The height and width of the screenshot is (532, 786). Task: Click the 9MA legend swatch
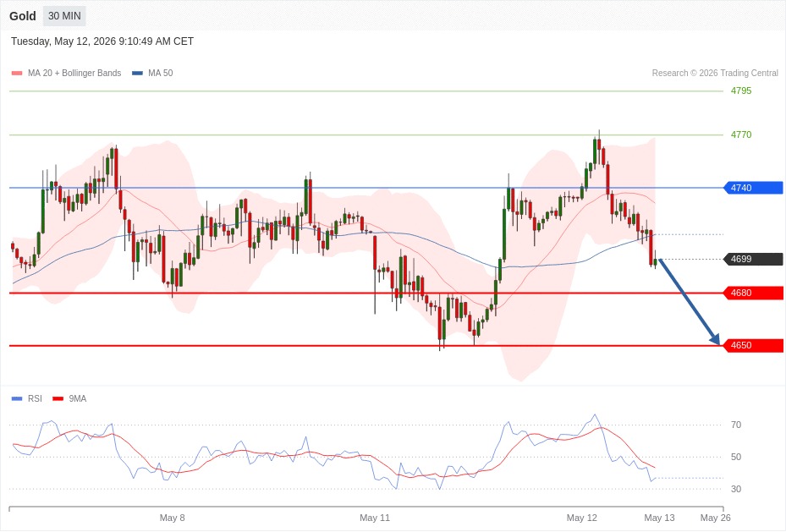(58, 398)
